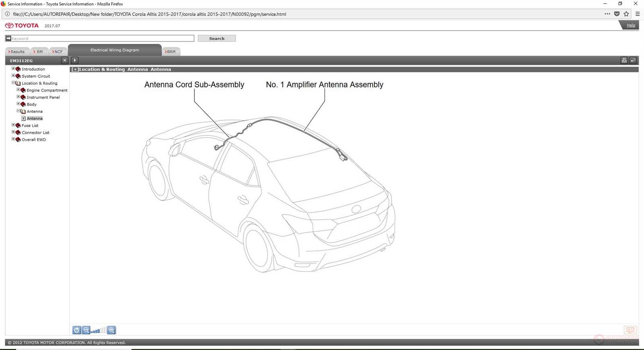Click the open book icon for Location & Routing

18,83
